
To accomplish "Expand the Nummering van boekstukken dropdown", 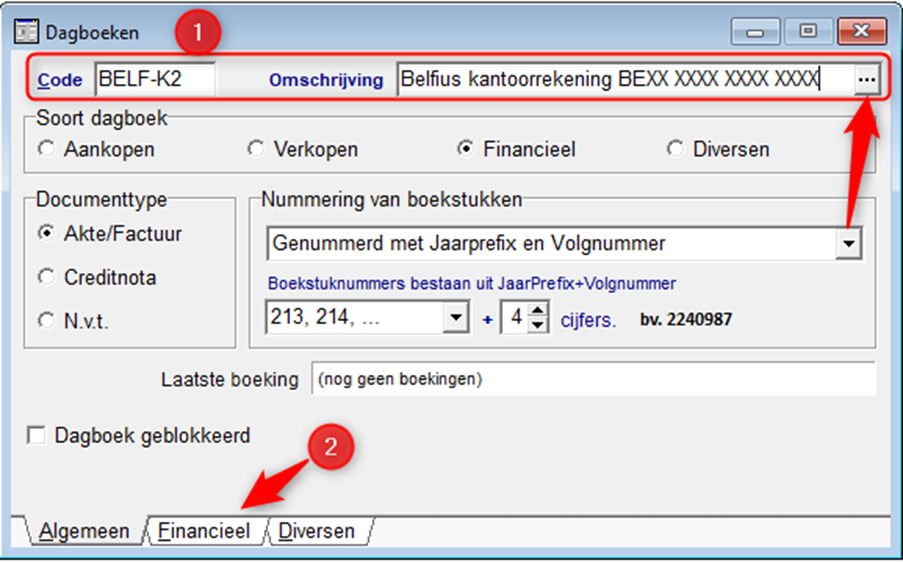I will (848, 244).
